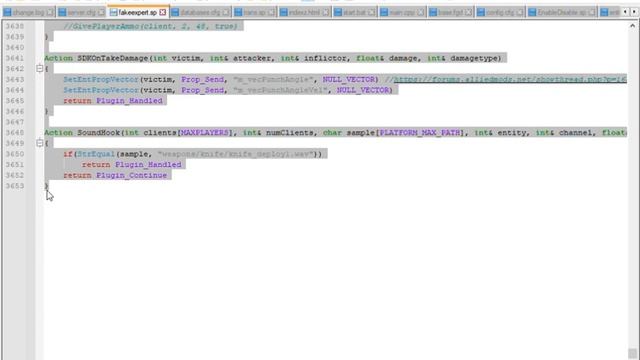The width and height of the screenshot is (640, 360).
Task: Open the start.bat tab
Action: click(x=354, y=12)
